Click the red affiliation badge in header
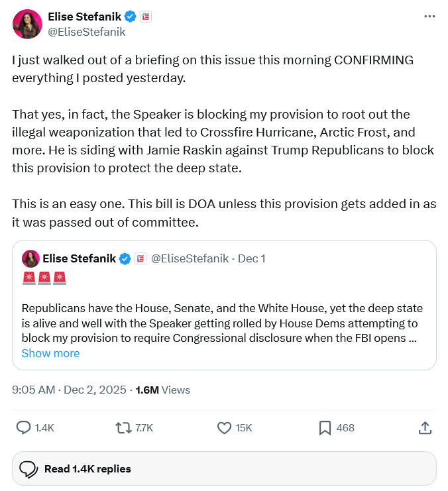Screen dimensions: 448x491 tap(145, 17)
